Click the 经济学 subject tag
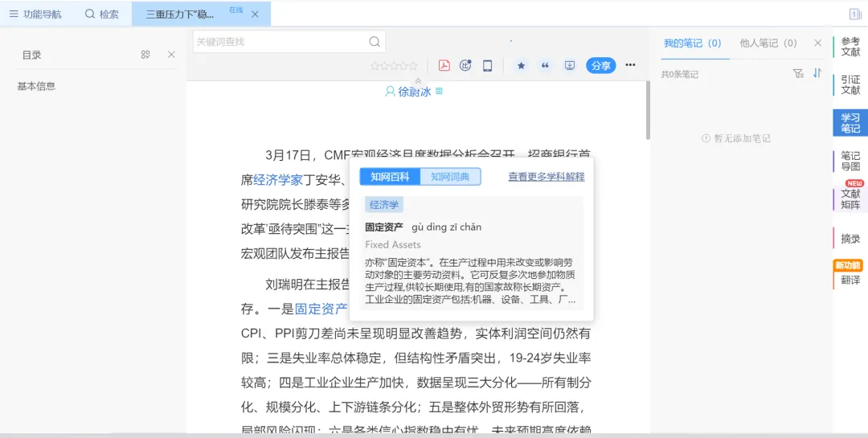This screenshot has width=868, height=438. 384,205
